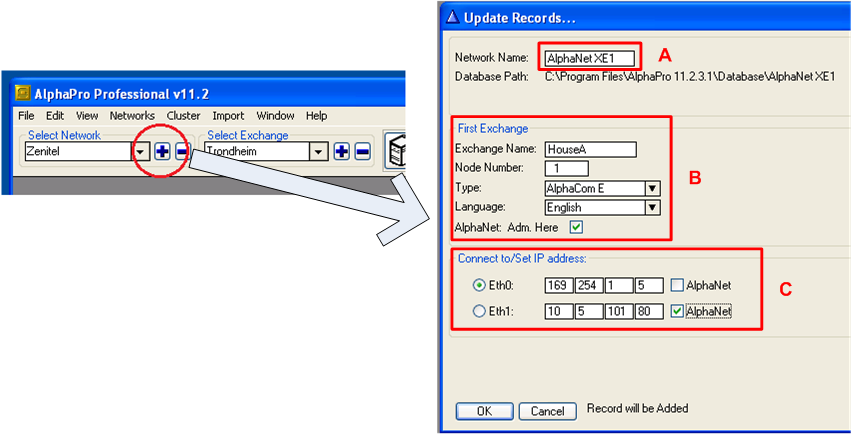Toggle the AlphaNet Adm. Here checkbox
The width and height of the screenshot is (852, 434).
(576, 228)
